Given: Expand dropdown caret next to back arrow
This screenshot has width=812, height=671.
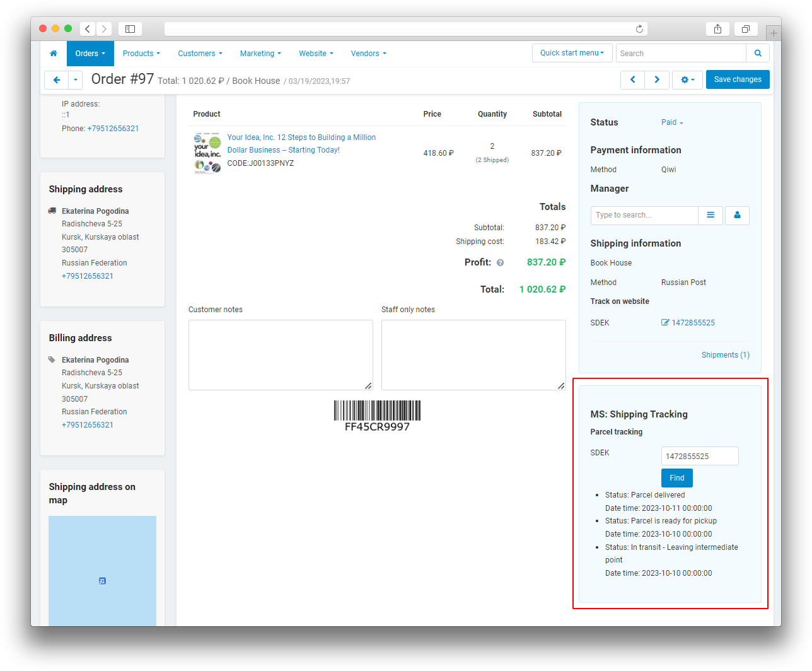Looking at the screenshot, I should click(x=76, y=80).
